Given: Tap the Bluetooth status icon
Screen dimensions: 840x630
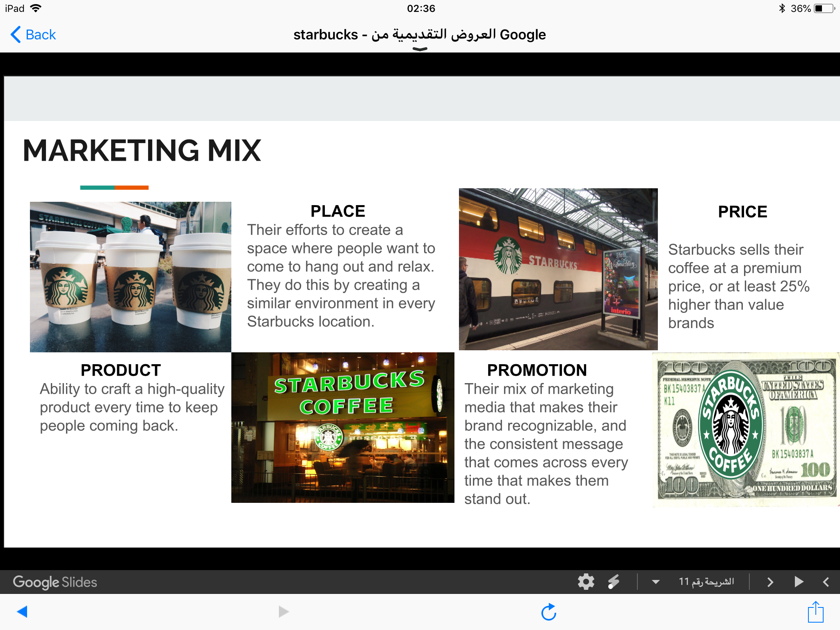Looking at the screenshot, I should coord(782,8).
